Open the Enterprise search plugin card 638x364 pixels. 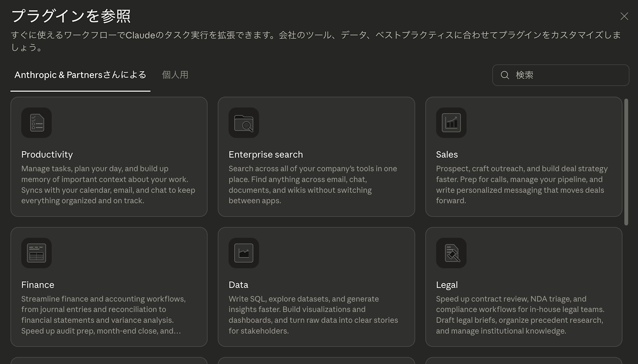(316, 156)
